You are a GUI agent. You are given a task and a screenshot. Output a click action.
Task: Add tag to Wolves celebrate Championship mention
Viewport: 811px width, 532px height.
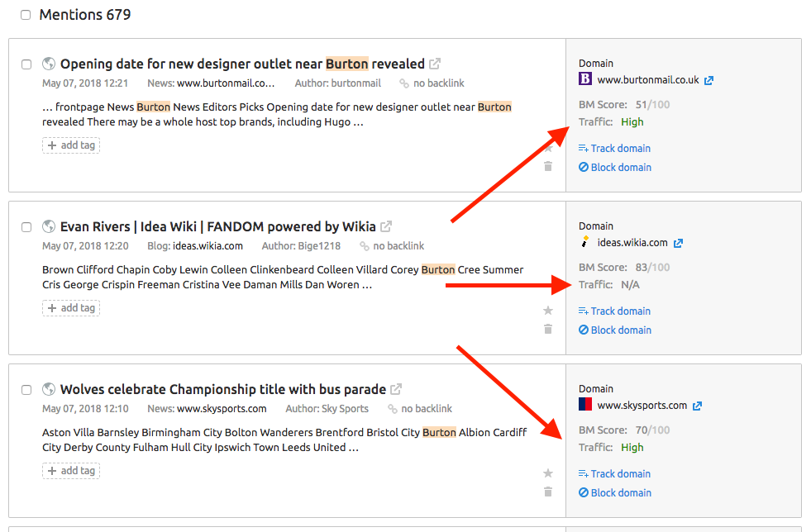tap(71, 471)
